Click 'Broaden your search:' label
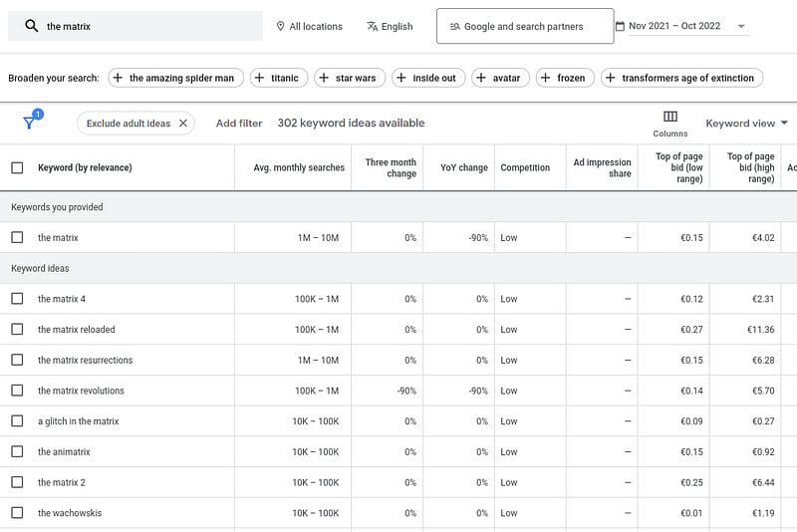Viewport: 797px width, 532px height. [54, 78]
